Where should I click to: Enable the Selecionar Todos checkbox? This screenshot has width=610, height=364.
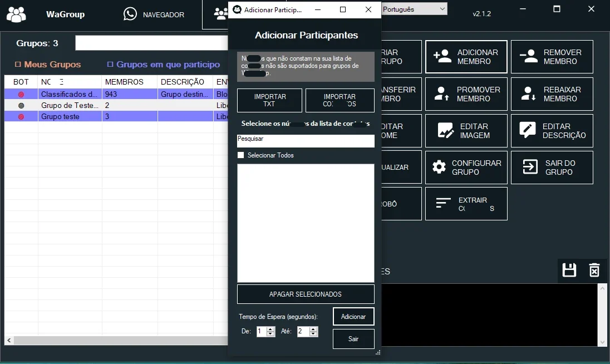241,155
